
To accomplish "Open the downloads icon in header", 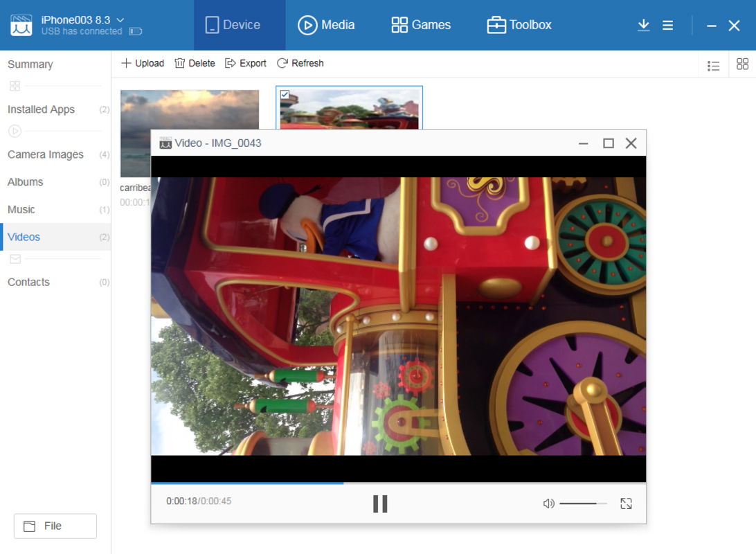I will pos(643,25).
